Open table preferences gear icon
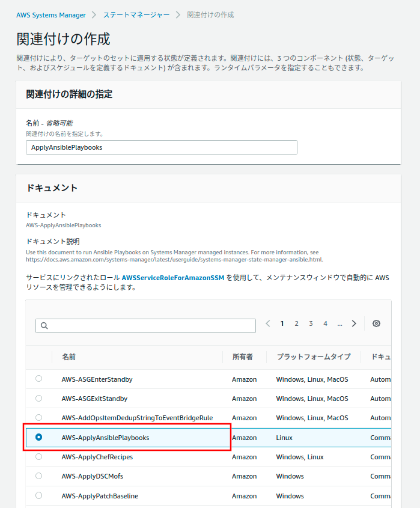Screen dimensions: 420x508 click(x=376, y=323)
